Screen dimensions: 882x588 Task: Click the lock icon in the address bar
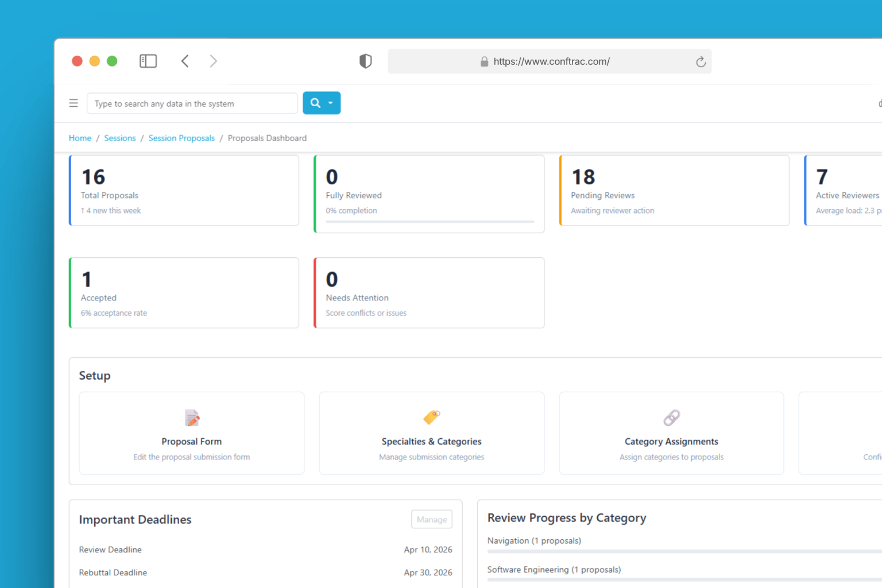(484, 61)
